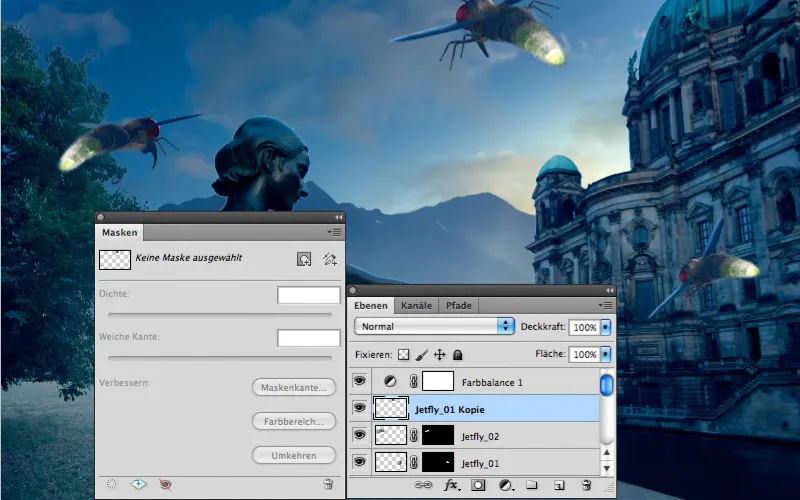800x500 pixels.
Task: Click the Dichte slider track
Action: [x=220, y=315]
